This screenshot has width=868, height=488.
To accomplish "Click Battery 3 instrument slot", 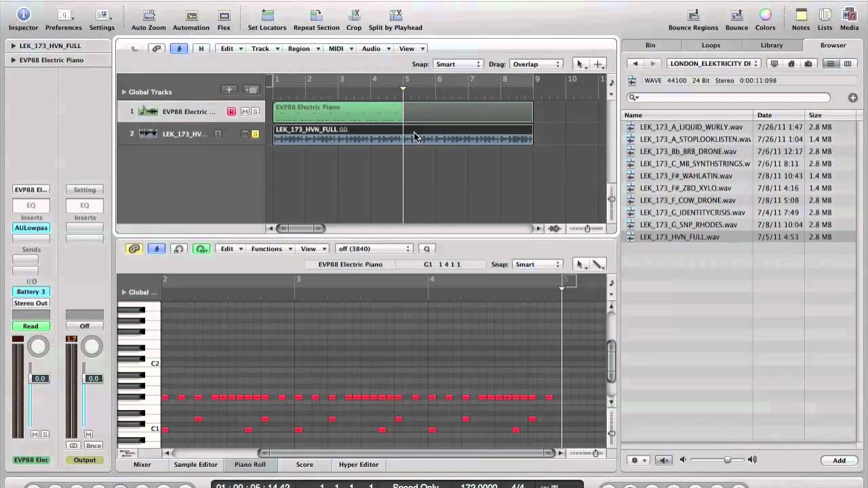I will pos(31,291).
